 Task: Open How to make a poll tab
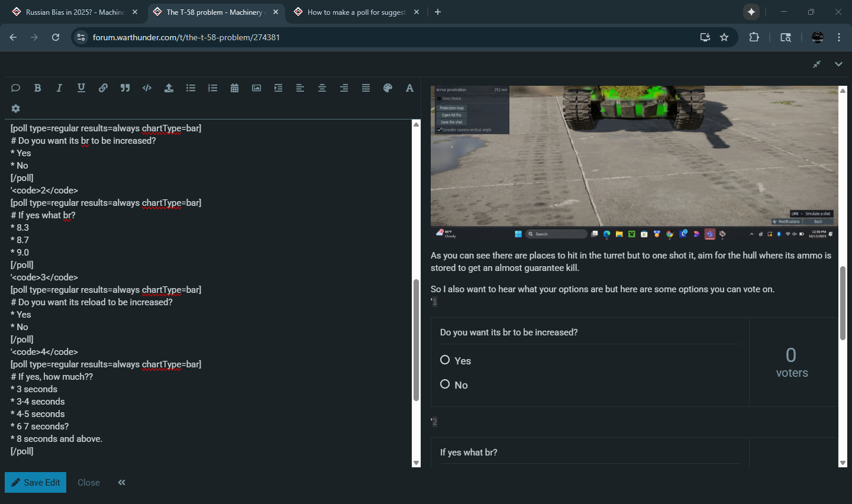[x=356, y=12]
